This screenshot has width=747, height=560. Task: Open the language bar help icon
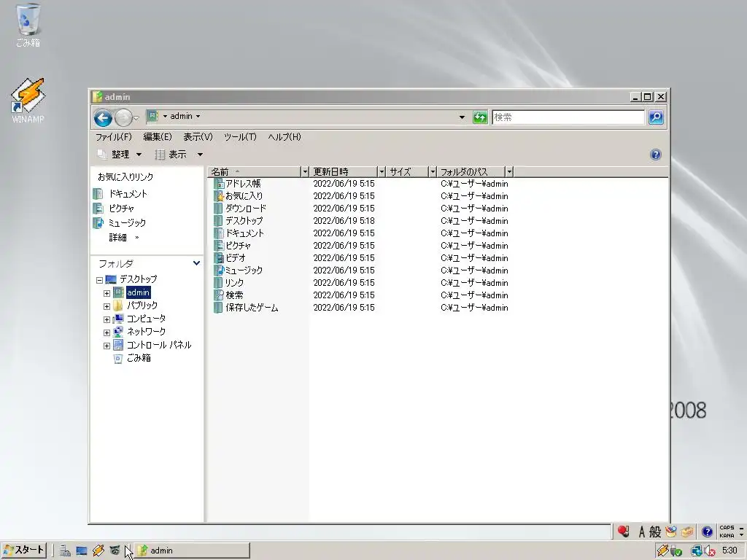707,532
